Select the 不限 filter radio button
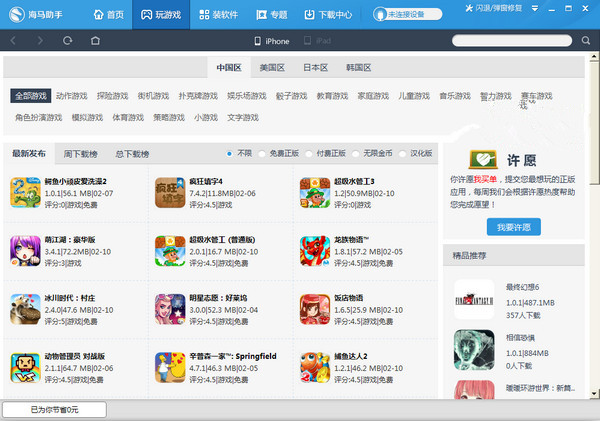Viewport: 600px width, 421px height. [230, 153]
